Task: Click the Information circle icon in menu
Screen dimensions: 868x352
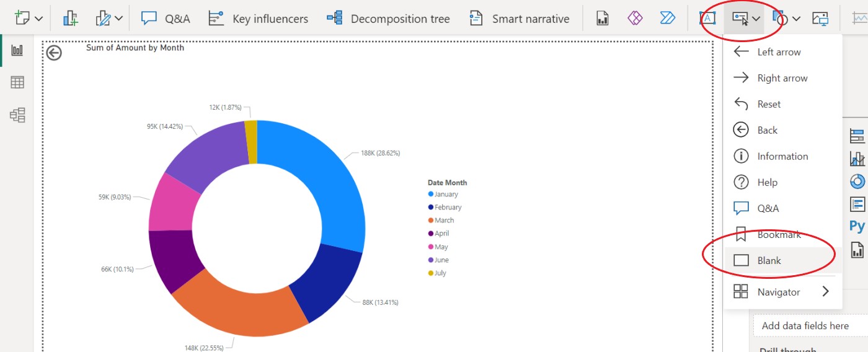Action: point(741,156)
